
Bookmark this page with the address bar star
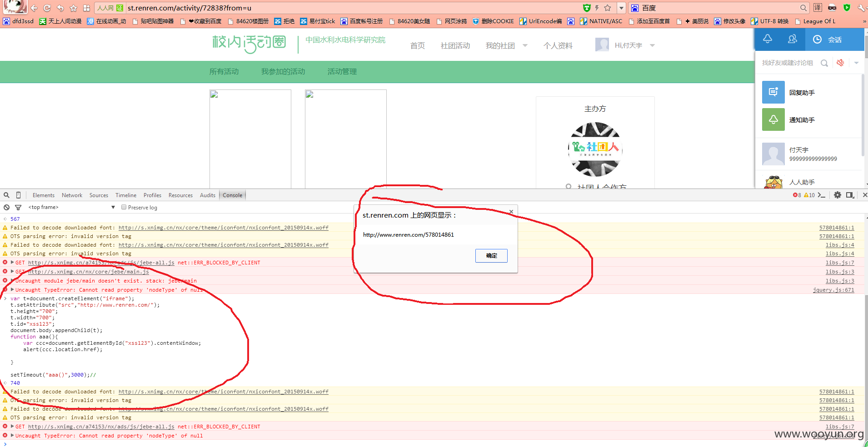coord(608,8)
